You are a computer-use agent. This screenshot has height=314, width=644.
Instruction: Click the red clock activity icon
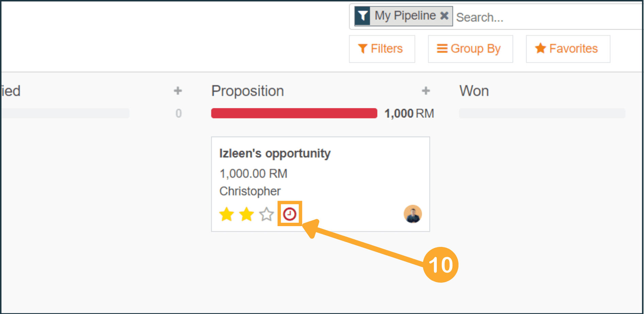[290, 214]
